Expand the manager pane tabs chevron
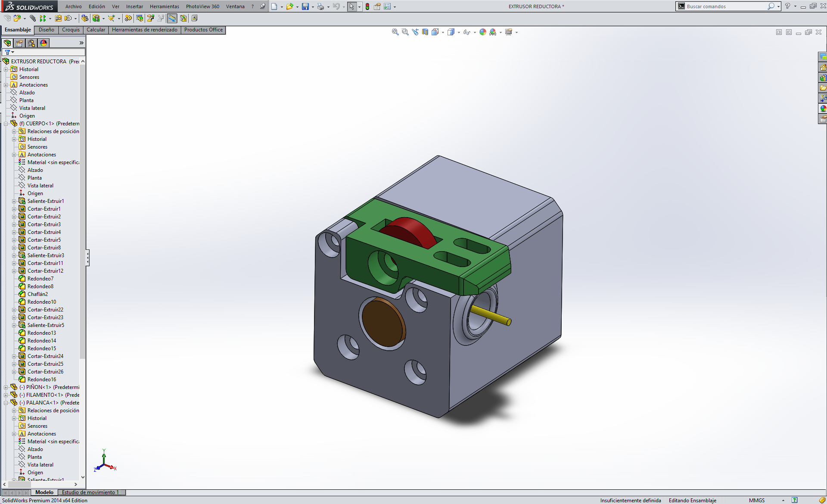Screen dimensions: 827x504 [81, 43]
